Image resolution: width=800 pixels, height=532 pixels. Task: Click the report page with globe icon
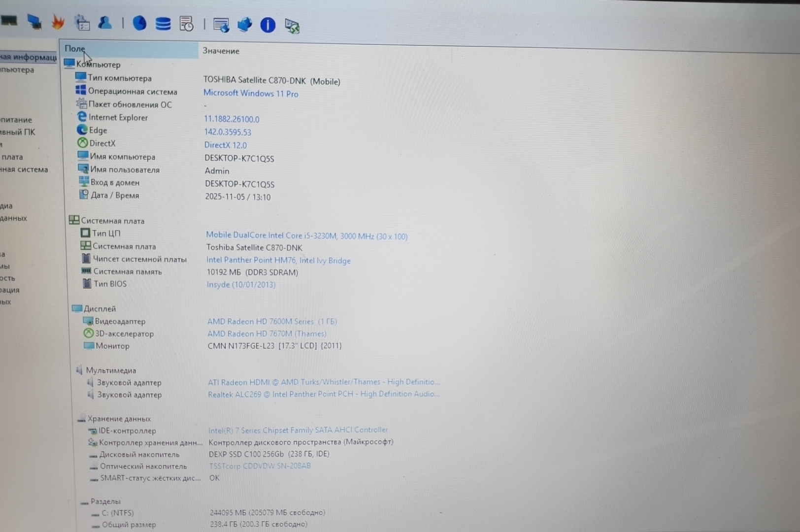(x=221, y=25)
